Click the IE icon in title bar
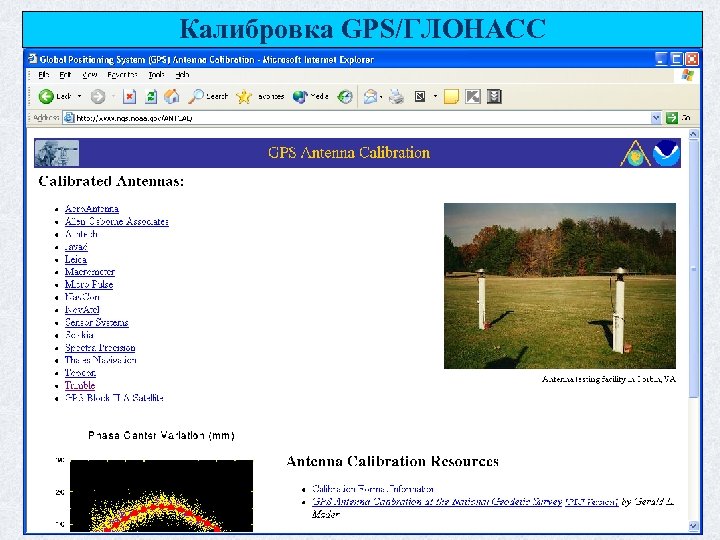720x540 pixels. 32,59
